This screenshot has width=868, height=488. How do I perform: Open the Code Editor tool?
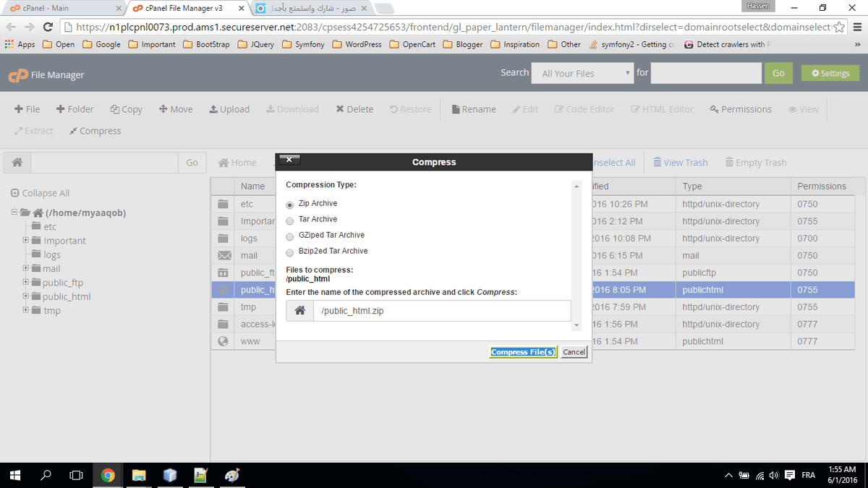584,109
